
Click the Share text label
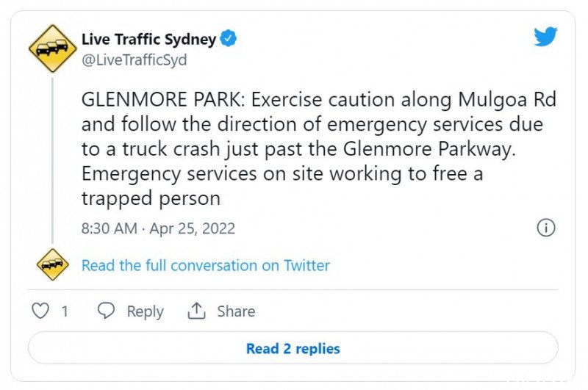(x=236, y=311)
